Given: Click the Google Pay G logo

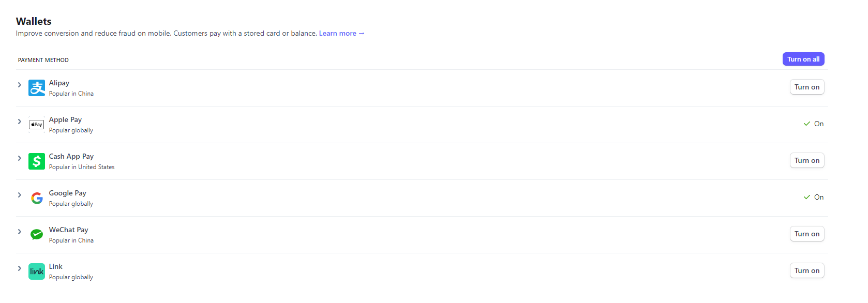Looking at the screenshot, I should (36, 198).
